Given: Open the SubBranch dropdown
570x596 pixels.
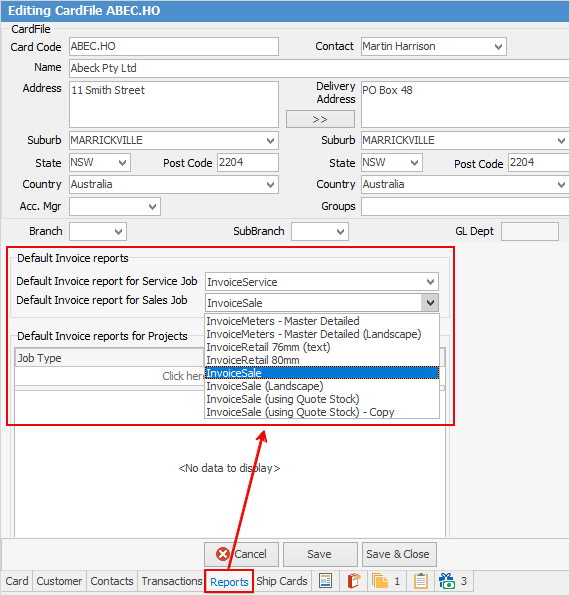Looking at the screenshot, I should pos(340,231).
